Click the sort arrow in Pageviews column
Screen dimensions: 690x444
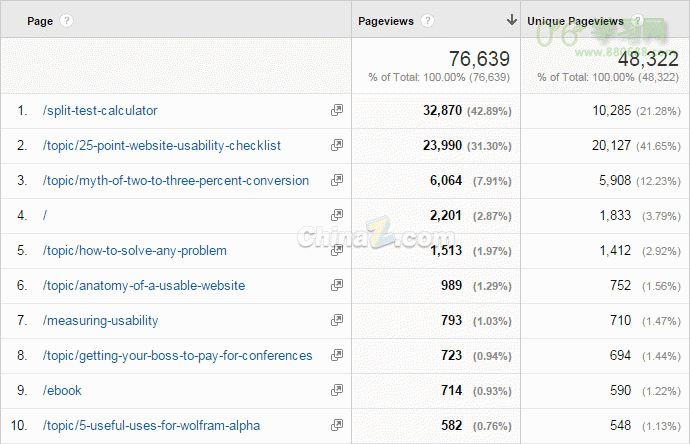[x=511, y=20]
